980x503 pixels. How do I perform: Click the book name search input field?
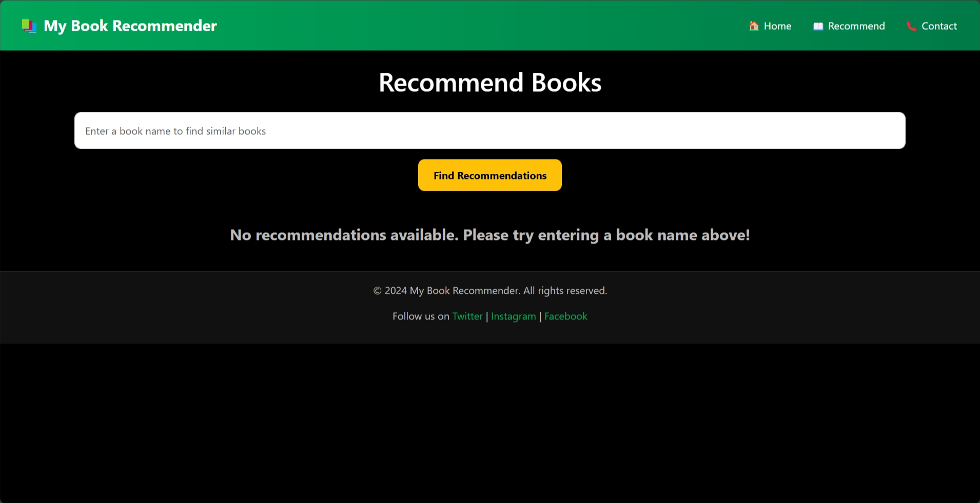(x=489, y=131)
